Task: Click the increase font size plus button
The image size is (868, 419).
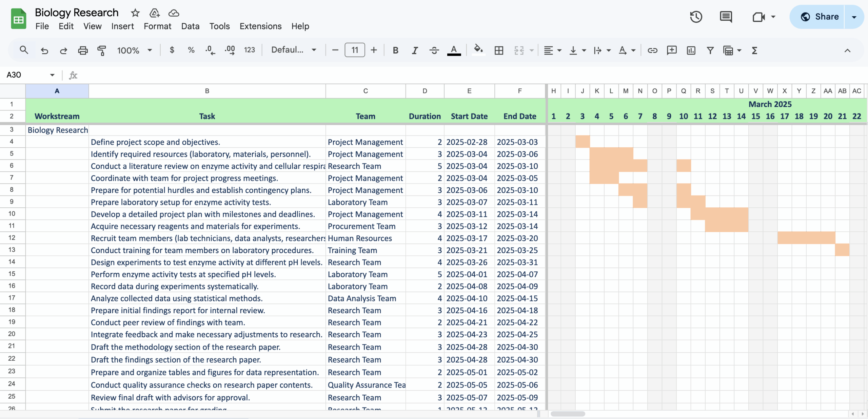Action: [x=374, y=50]
